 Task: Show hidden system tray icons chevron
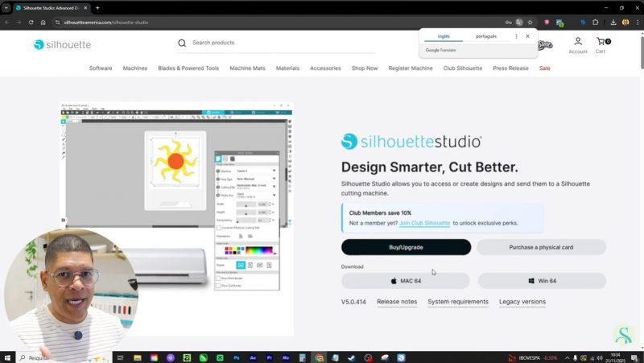(568, 357)
